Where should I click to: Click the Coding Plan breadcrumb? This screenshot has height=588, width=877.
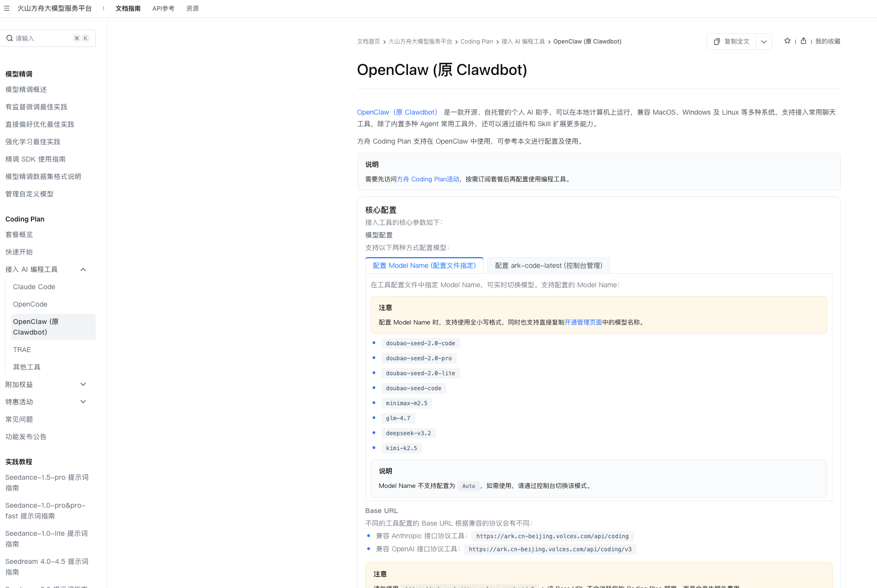point(477,42)
